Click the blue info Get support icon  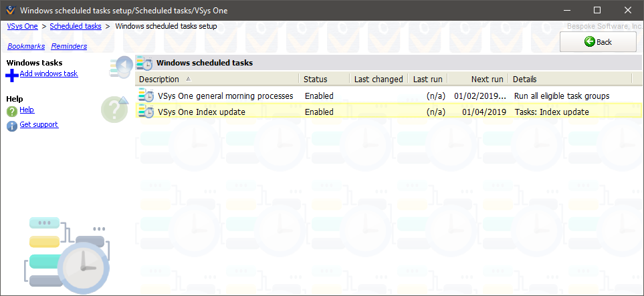point(12,126)
